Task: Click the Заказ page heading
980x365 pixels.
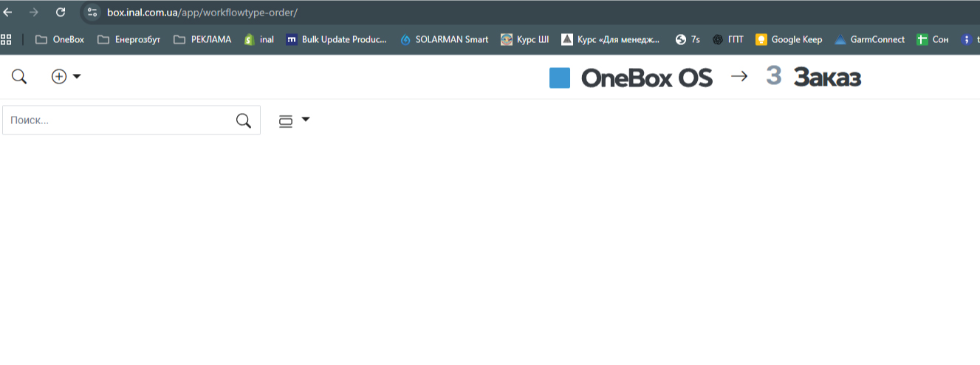Action: click(x=827, y=77)
